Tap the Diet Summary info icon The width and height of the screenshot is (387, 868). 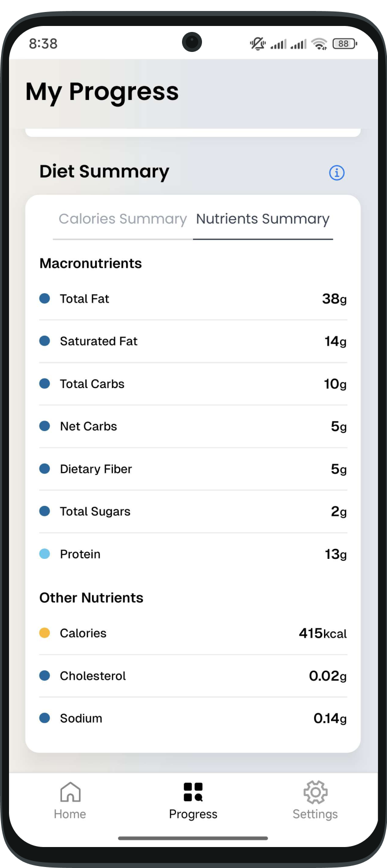(x=336, y=173)
